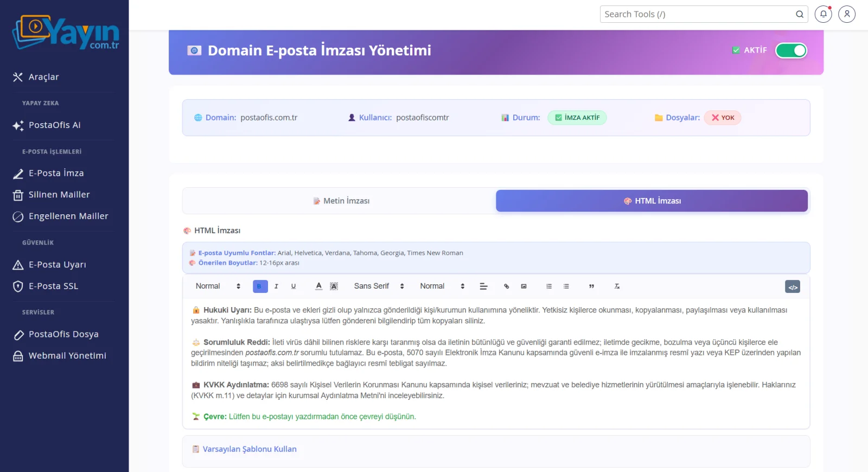Insert an image with the image icon
Image resolution: width=868 pixels, height=472 pixels.
(524, 286)
